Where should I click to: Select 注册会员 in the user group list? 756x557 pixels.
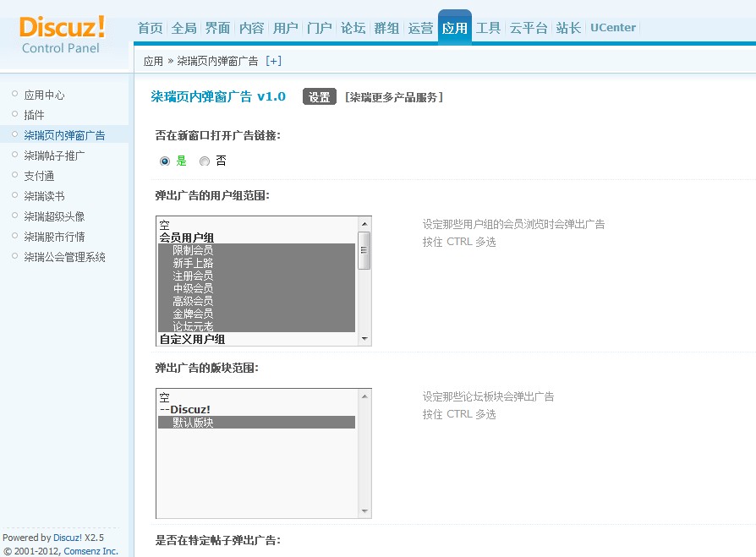[256, 276]
